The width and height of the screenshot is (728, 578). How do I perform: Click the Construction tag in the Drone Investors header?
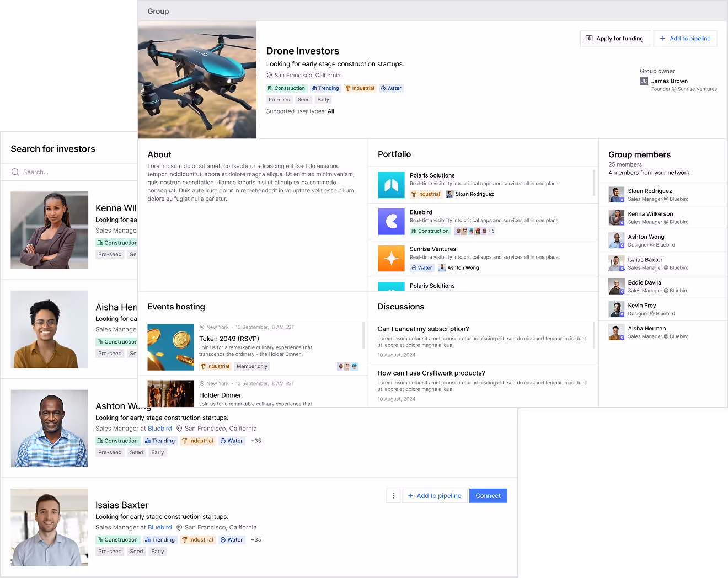point(286,88)
